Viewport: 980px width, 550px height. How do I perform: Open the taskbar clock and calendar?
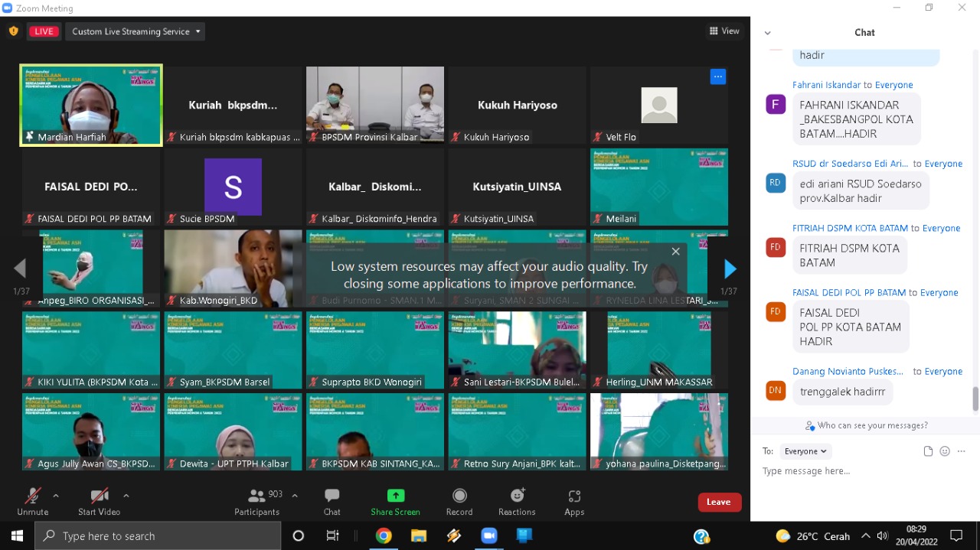(x=916, y=535)
